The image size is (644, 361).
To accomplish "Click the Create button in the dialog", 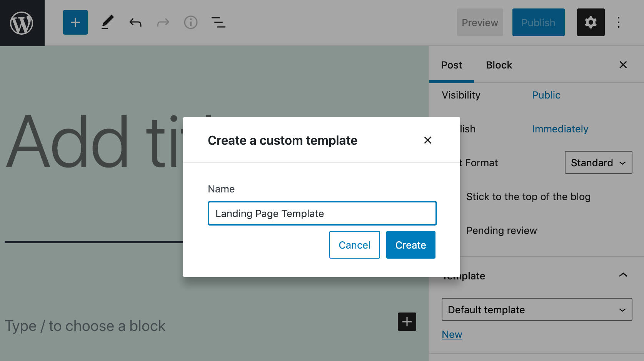I will 410,245.
